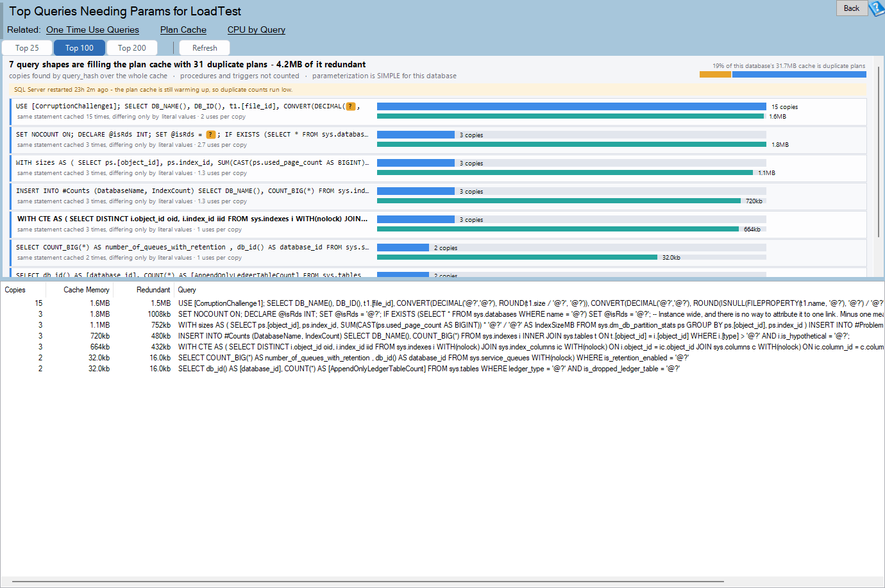This screenshot has height=588, width=885.
Task: Click the orange parameter badge after @isRds =
Action: point(210,135)
